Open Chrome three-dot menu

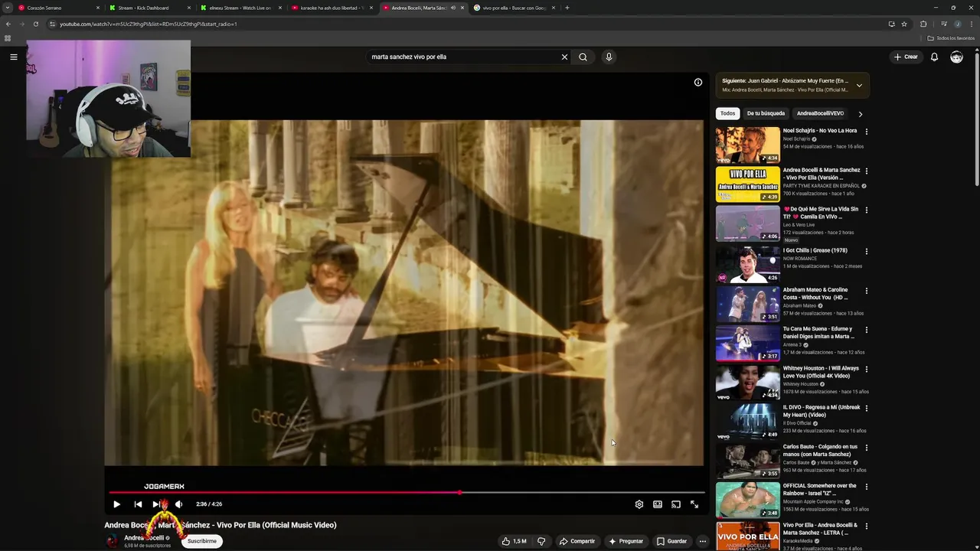click(x=972, y=24)
